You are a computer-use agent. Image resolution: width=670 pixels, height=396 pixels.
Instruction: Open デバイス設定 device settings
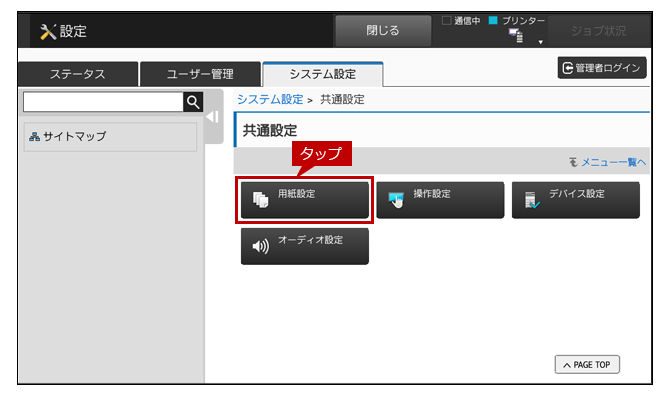tap(576, 200)
